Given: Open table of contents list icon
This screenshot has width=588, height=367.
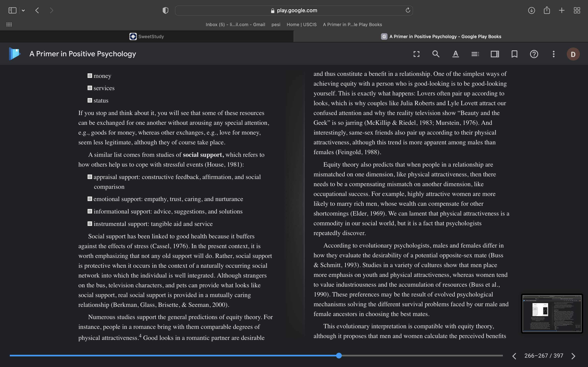Looking at the screenshot, I should [x=475, y=54].
